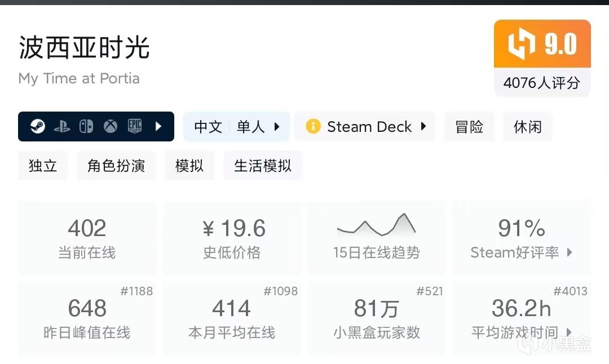Select the 冒险 genre tag

click(x=469, y=127)
